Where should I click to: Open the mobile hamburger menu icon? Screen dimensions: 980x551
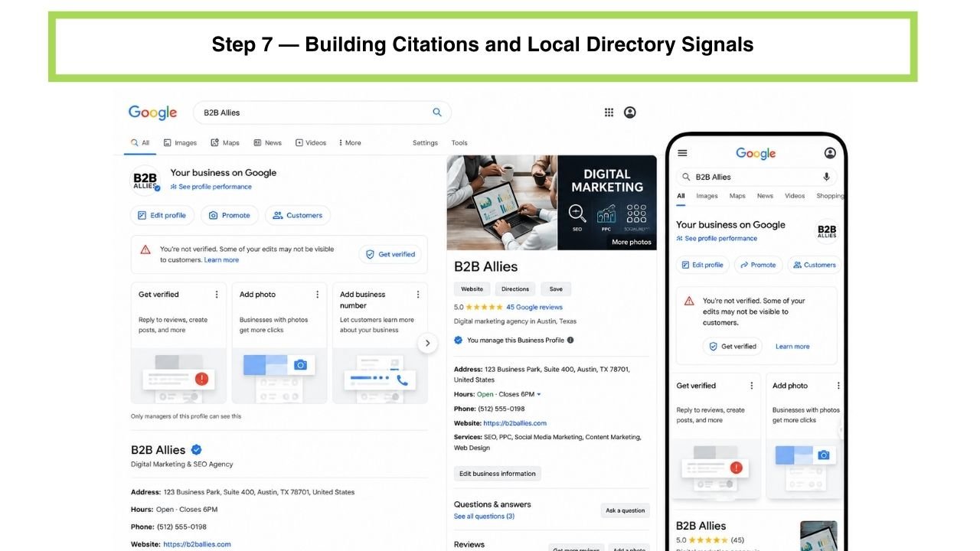click(682, 153)
